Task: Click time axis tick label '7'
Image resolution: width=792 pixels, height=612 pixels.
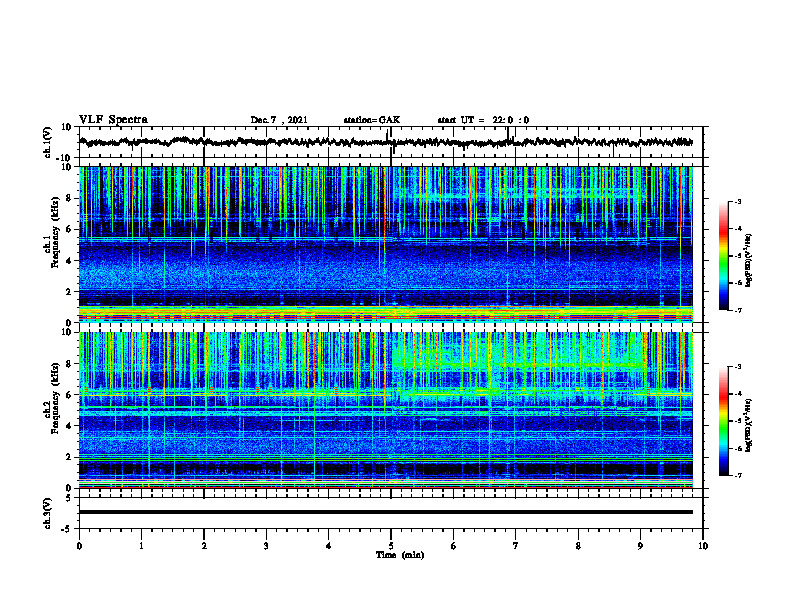Action: click(516, 546)
